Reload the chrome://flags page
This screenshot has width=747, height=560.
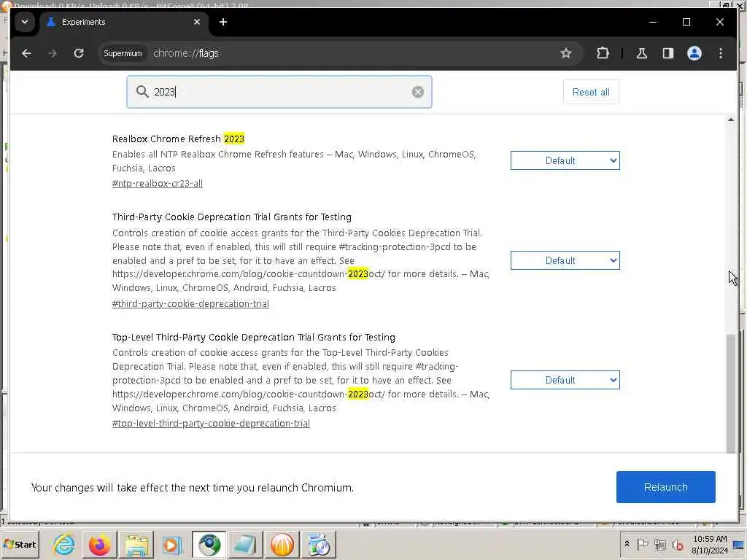pyautogui.click(x=79, y=53)
